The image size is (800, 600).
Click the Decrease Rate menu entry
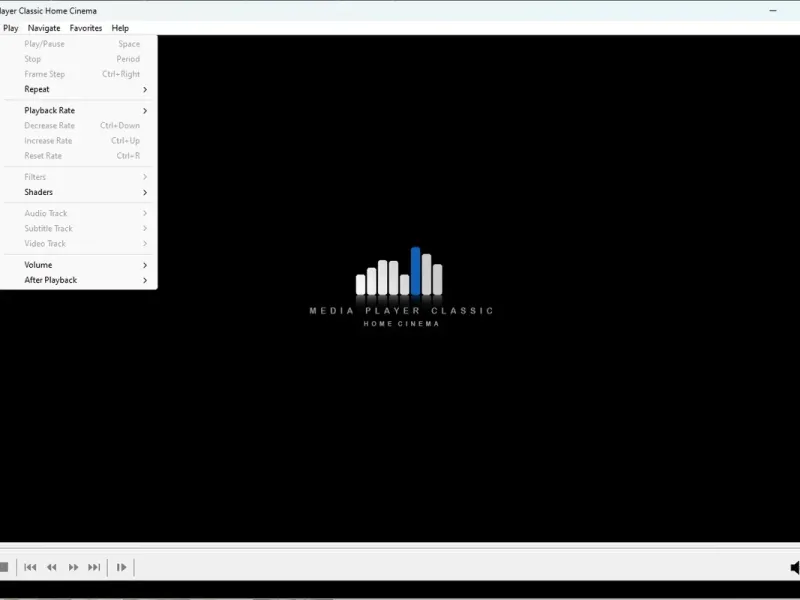click(79, 126)
